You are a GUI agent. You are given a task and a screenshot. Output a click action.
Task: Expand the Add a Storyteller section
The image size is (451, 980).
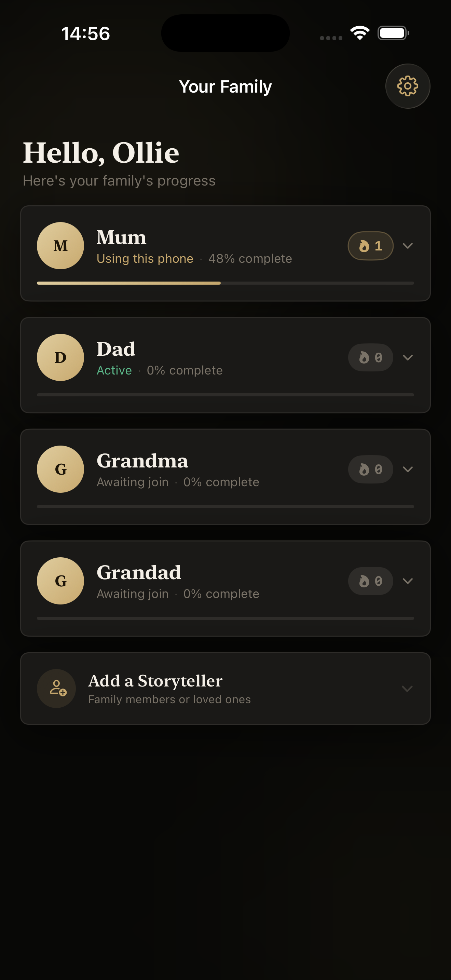point(407,689)
